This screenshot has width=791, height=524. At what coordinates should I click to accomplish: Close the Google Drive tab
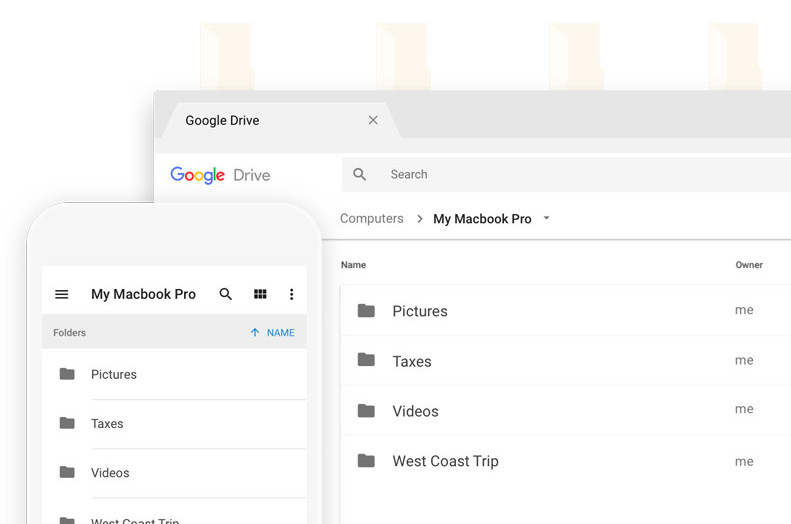pos(373,120)
